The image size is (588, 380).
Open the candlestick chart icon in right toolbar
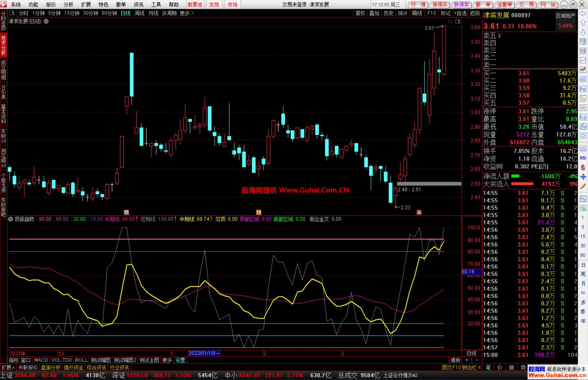pos(583,70)
